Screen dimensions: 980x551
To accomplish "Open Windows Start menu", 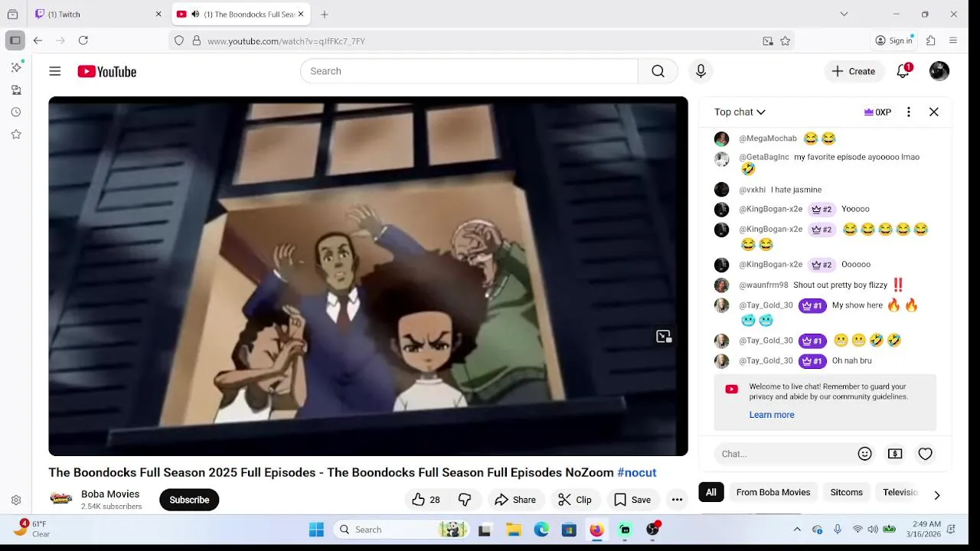I will coord(316,530).
